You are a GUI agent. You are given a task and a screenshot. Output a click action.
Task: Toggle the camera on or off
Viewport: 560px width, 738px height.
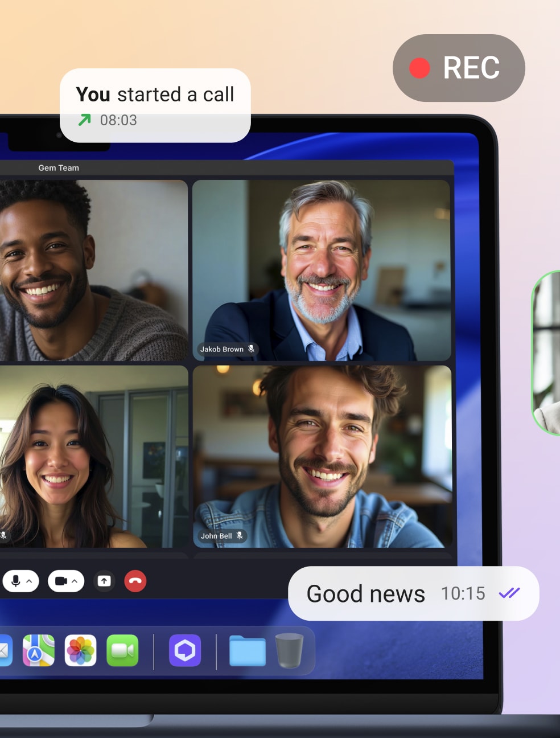tap(61, 581)
